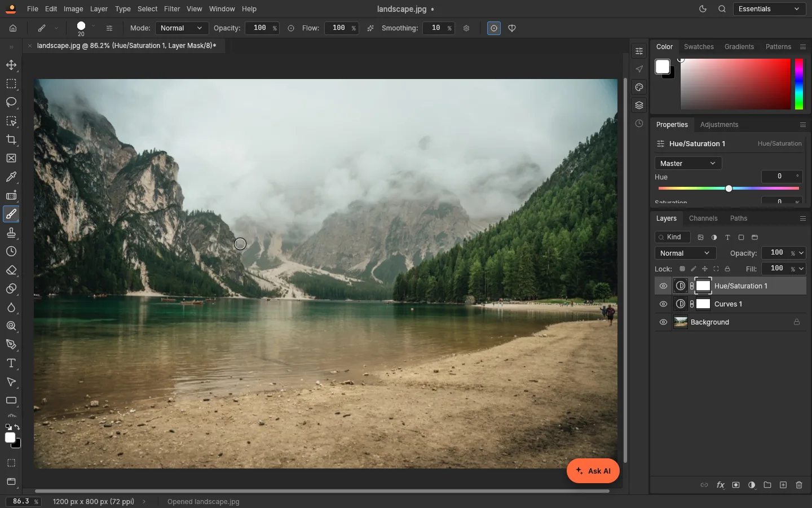Click the Ask AI button

tap(593, 471)
